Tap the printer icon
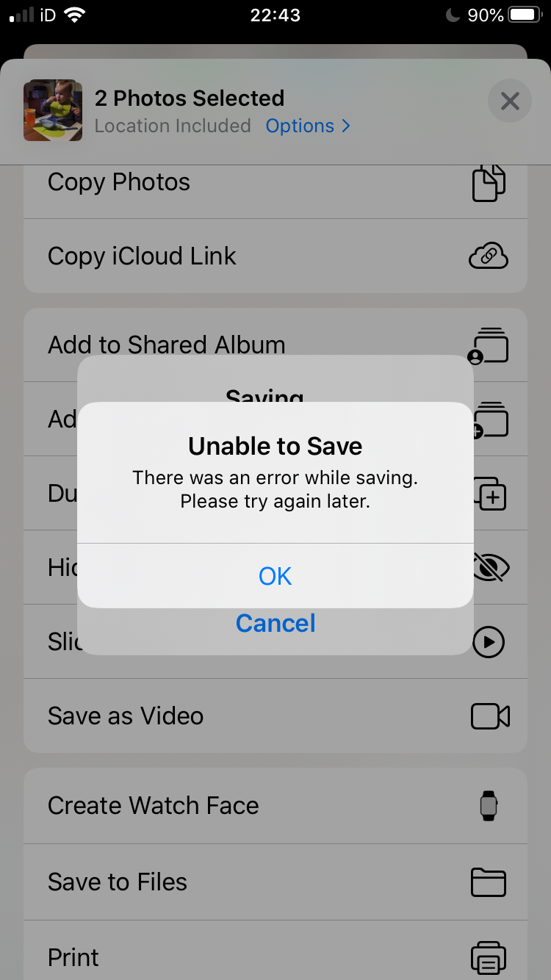Screen dimensions: 551x980 click(489, 958)
